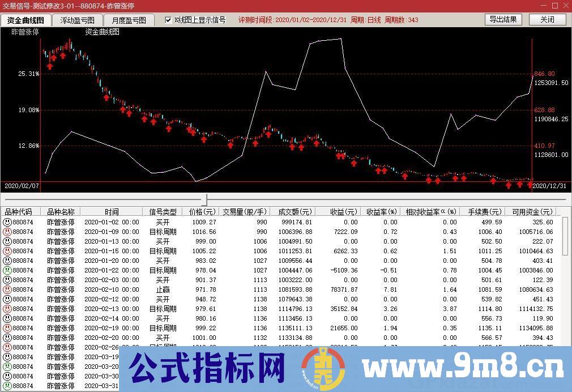Click the face icon of the 2020-01-13 row

click(7, 241)
